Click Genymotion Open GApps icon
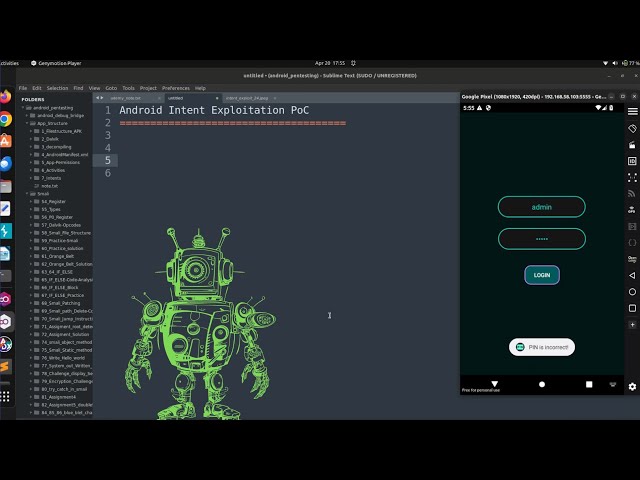Viewport: 640px width, 480px height. tap(632, 259)
